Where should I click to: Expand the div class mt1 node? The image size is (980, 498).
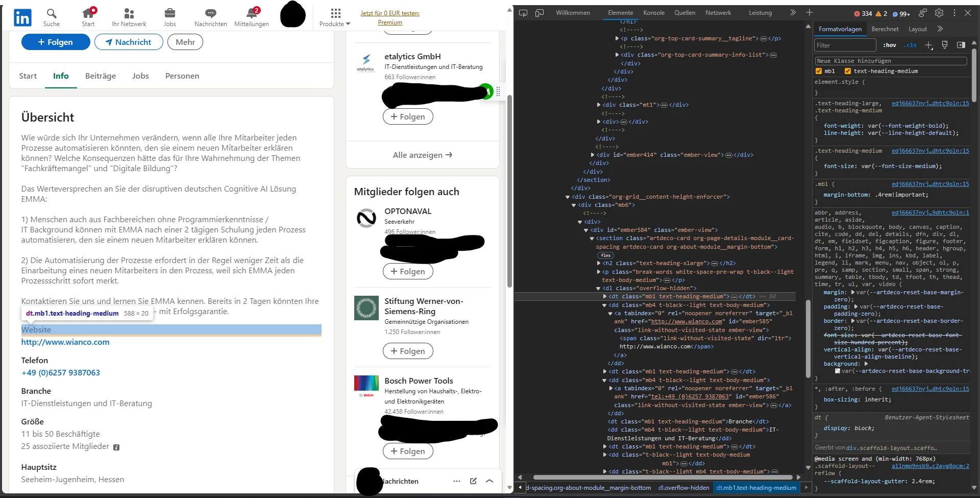[599, 105]
